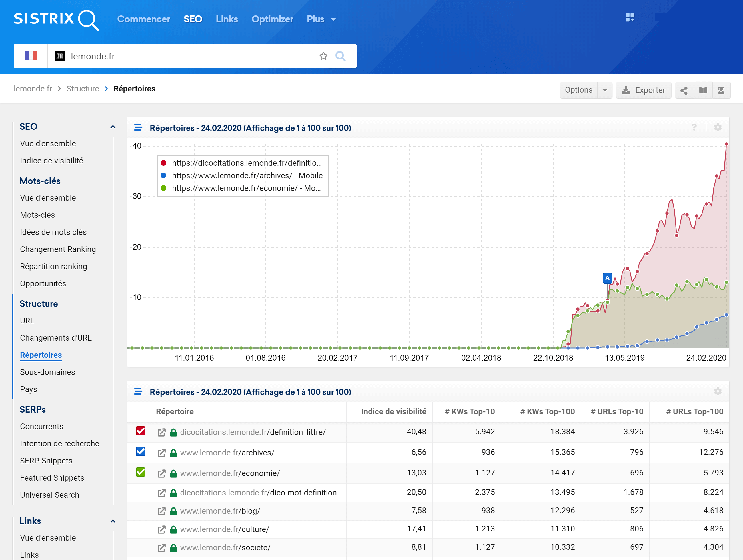743x560 pixels.
Task: Click the Exporter button
Action: pyautogui.click(x=643, y=90)
